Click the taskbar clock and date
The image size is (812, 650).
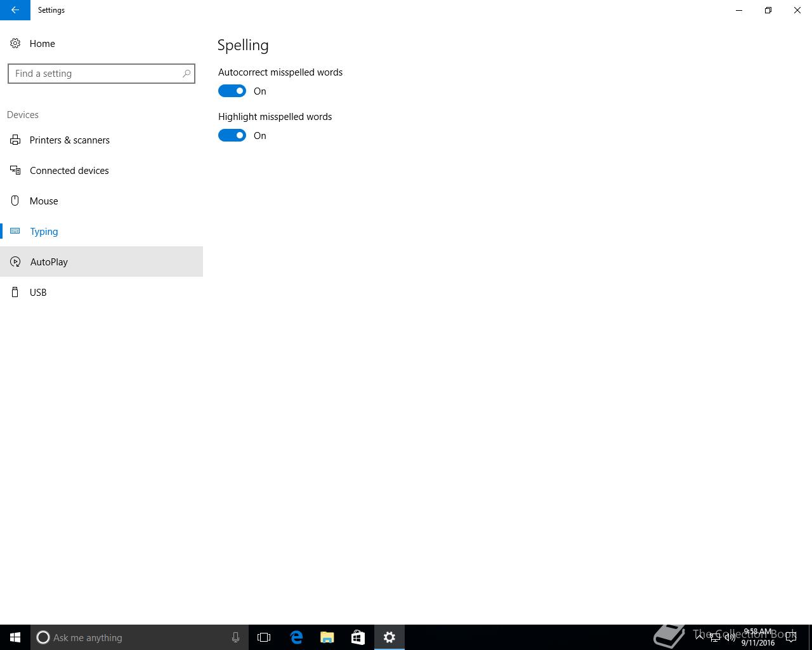pyautogui.click(x=758, y=637)
